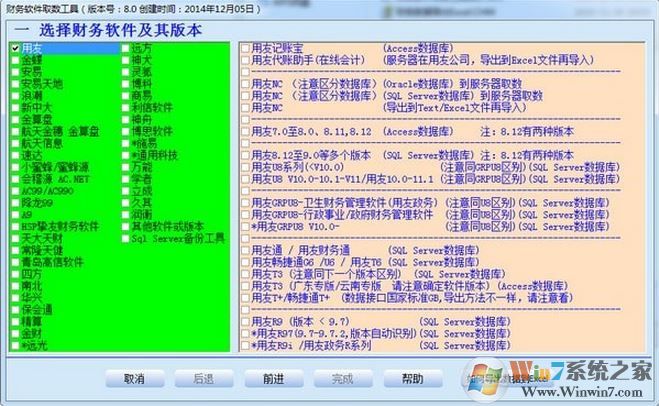
Task: Select the 安易天地 checkbox
Action: (16, 84)
